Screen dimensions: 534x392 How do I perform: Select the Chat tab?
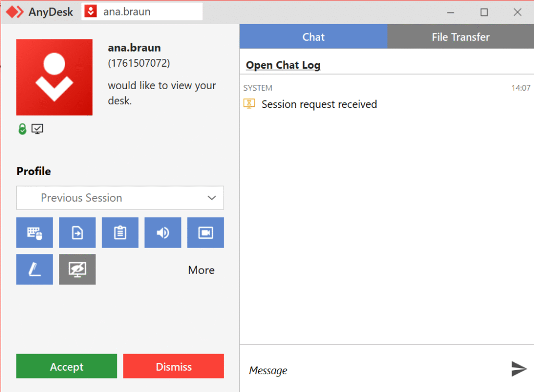coord(313,37)
